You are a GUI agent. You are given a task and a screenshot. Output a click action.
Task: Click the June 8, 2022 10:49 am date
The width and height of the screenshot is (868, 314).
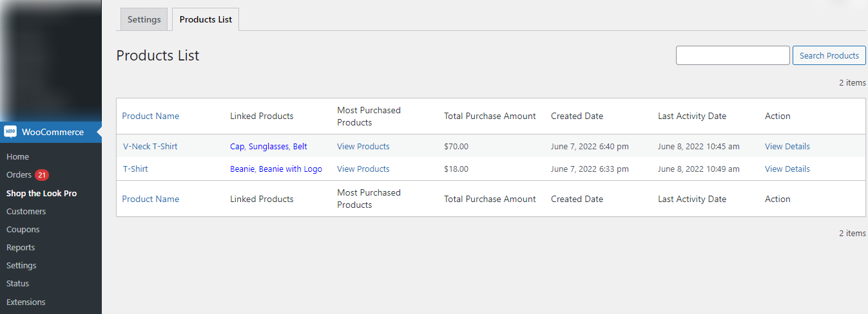point(699,169)
